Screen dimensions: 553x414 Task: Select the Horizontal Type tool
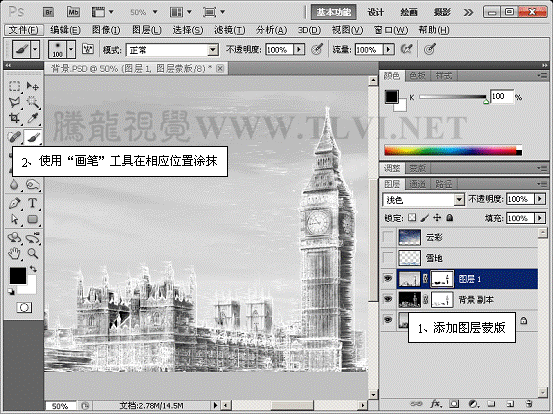pos(32,203)
